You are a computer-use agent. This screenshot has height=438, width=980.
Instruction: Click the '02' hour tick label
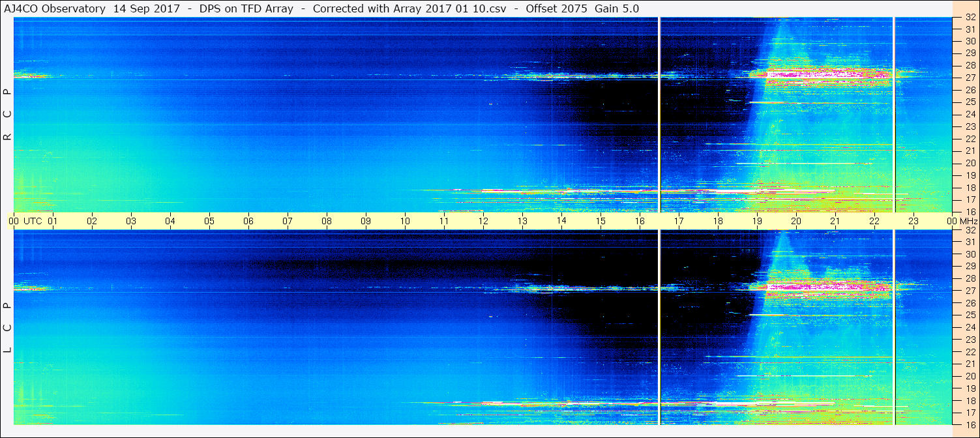point(92,221)
